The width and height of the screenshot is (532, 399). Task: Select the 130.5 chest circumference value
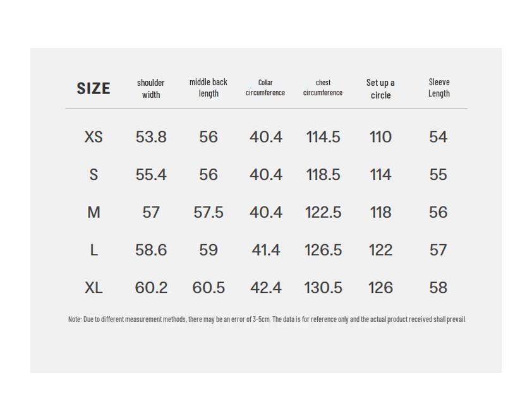point(323,288)
